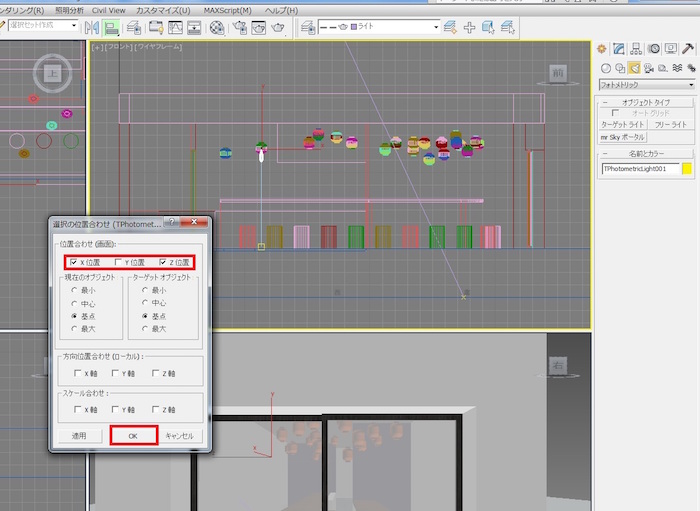Select the Lights category icon
Image resolution: width=700 pixels, height=511 pixels.
[x=634, y=68]
